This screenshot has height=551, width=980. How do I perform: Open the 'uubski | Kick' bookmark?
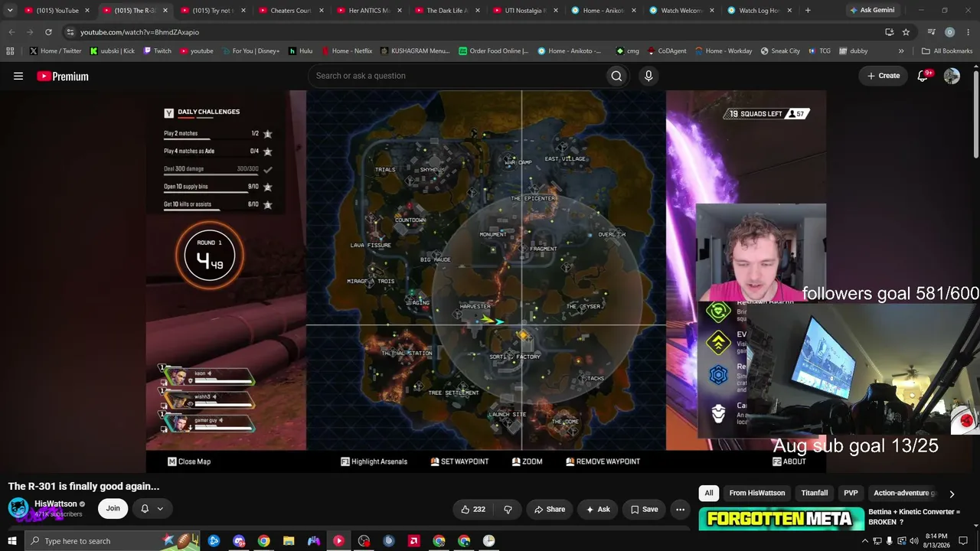click(x=112, y=51)
